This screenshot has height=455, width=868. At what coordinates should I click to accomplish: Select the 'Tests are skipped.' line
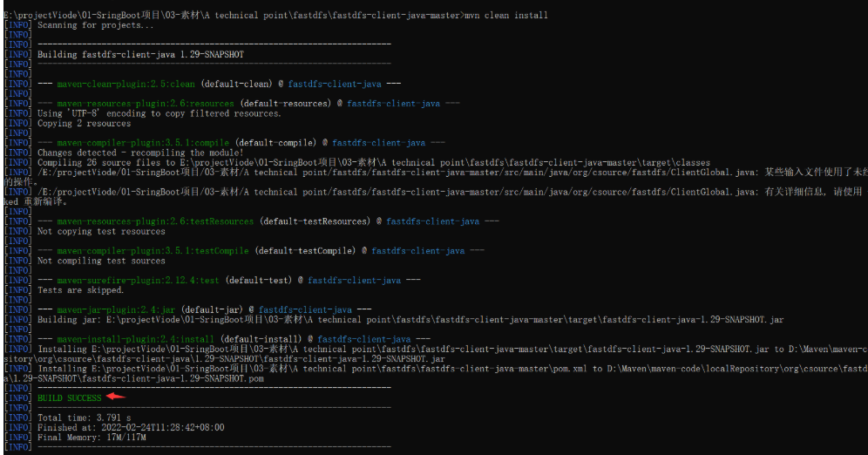(x=81, y=290)
